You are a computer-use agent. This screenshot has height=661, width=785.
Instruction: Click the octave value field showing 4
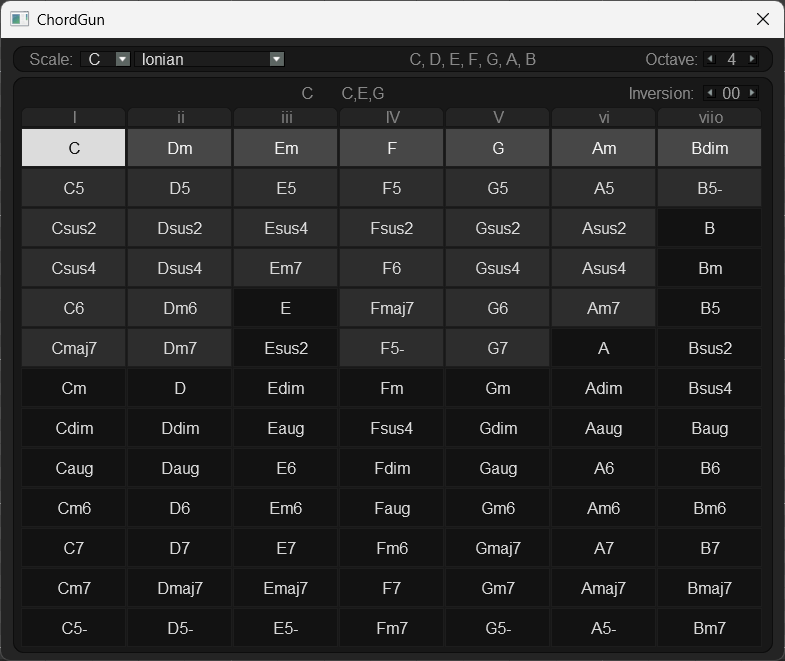[x=731, y=59]
